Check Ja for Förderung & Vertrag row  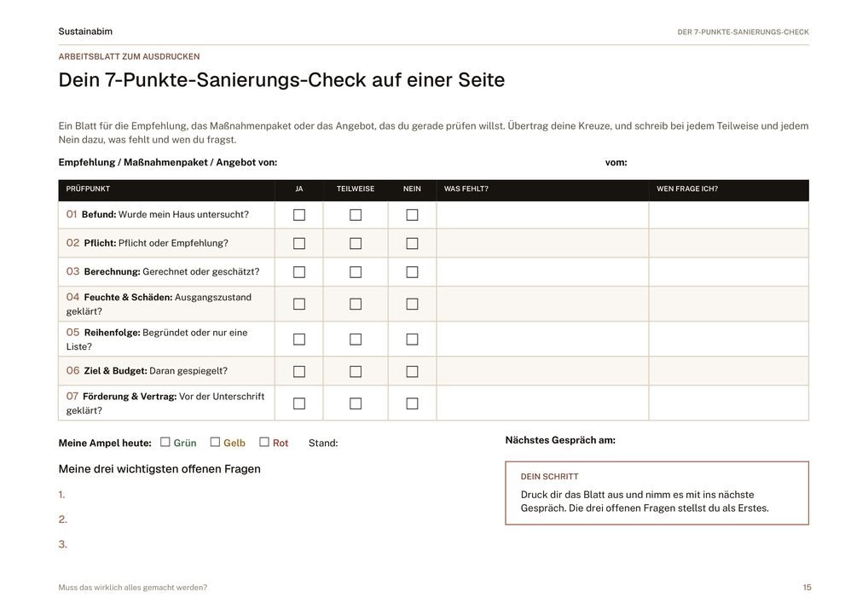tap(299, 403)
